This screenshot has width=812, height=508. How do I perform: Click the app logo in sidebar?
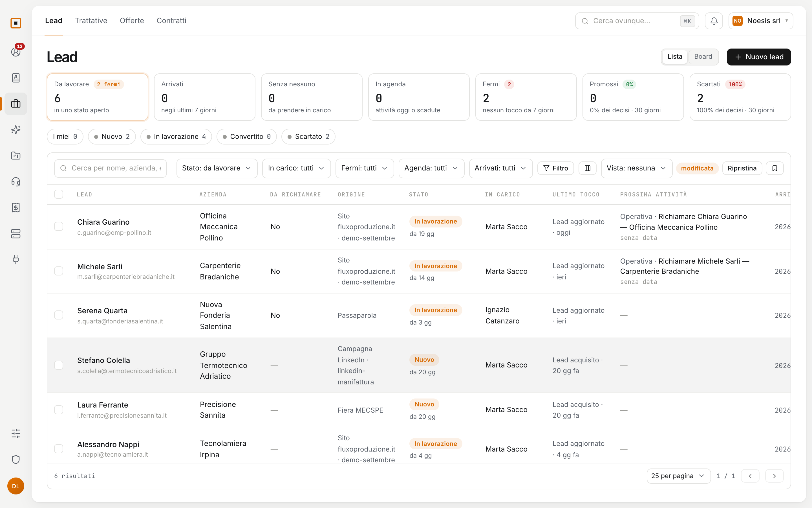click(x=16, y=23)
